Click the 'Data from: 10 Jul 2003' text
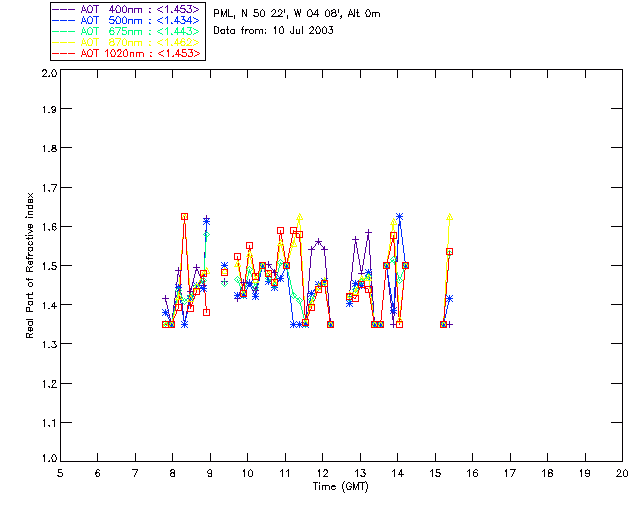Image resolution: width=640 pixels, height=512 pixels. (x=273, y=31)
